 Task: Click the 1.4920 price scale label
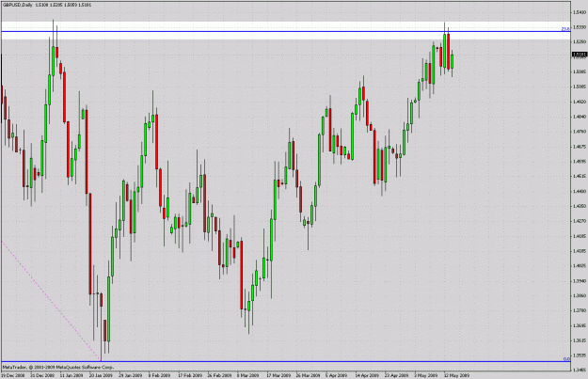(x=580, y=102)
